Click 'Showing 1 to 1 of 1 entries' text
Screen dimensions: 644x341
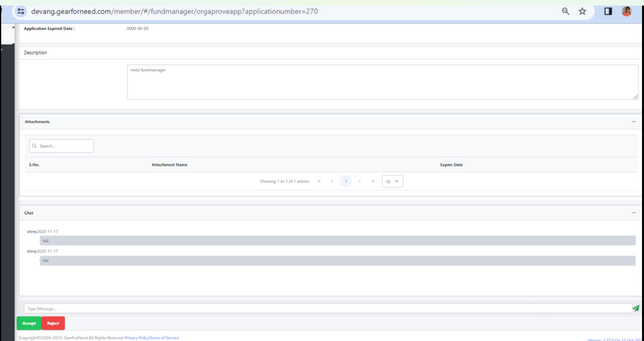tap(285, 181)
